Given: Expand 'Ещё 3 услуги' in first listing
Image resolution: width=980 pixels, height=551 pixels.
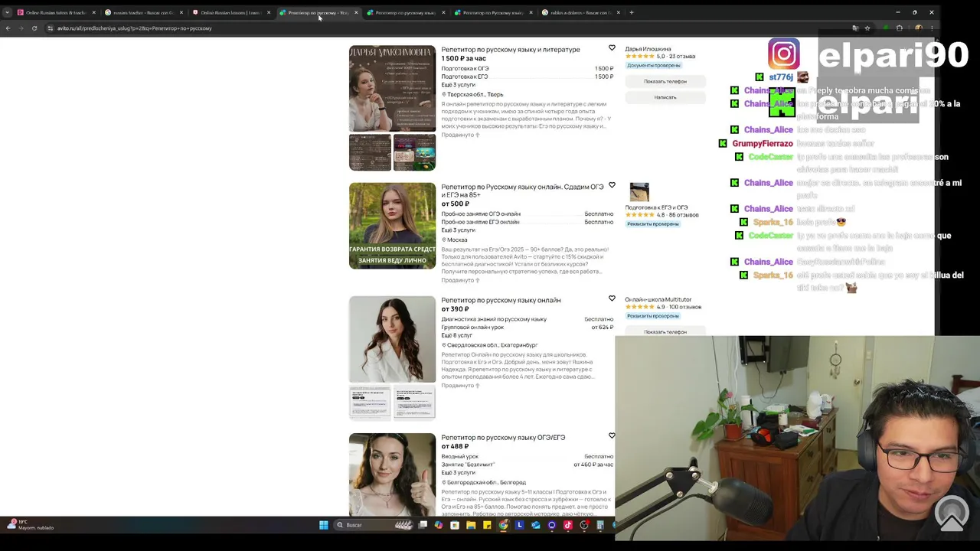Looking at the screenshot, I should click(458, 85).
